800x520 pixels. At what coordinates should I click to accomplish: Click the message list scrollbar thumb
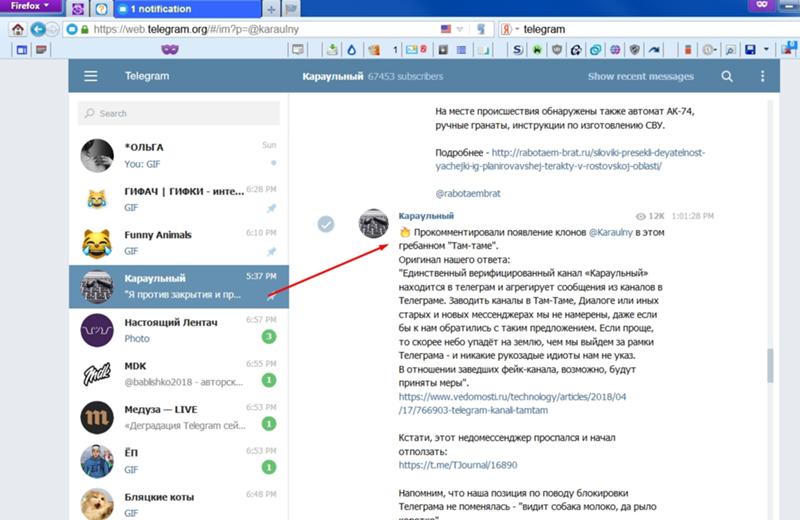point(770,365)
